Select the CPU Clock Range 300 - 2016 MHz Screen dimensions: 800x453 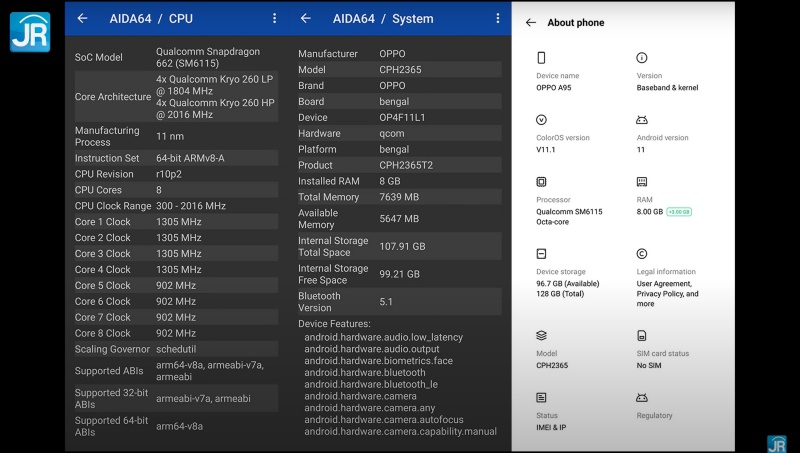tap(191, 206)
